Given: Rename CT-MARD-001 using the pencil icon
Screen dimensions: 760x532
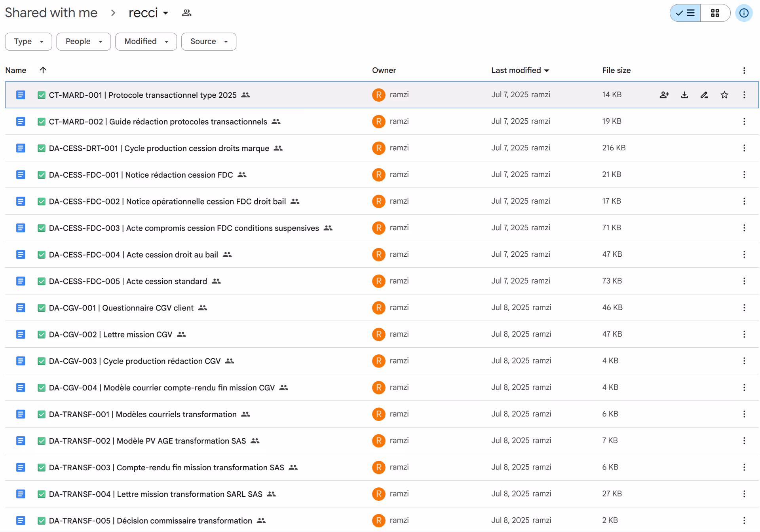Looking at the screenshot, I should tap(704, 95).
